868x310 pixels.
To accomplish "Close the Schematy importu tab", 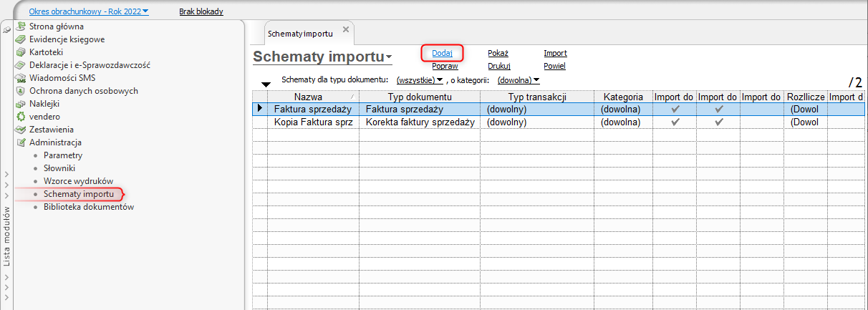I will (346, 29).
